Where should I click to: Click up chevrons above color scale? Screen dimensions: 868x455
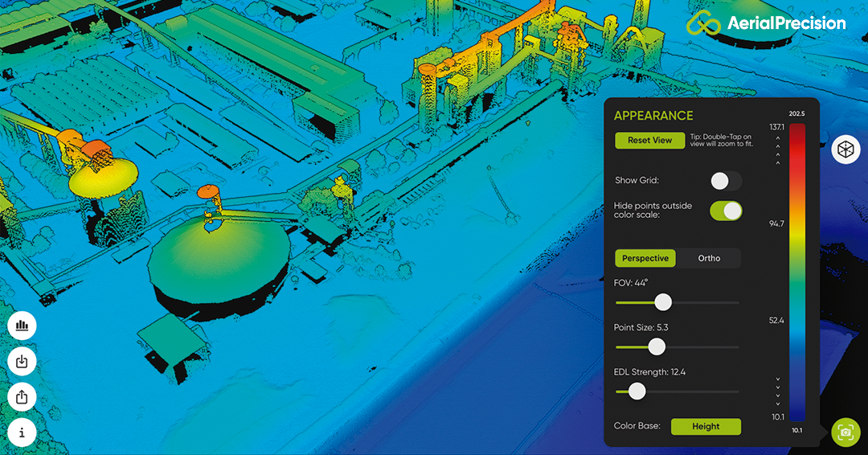point(778,150)
